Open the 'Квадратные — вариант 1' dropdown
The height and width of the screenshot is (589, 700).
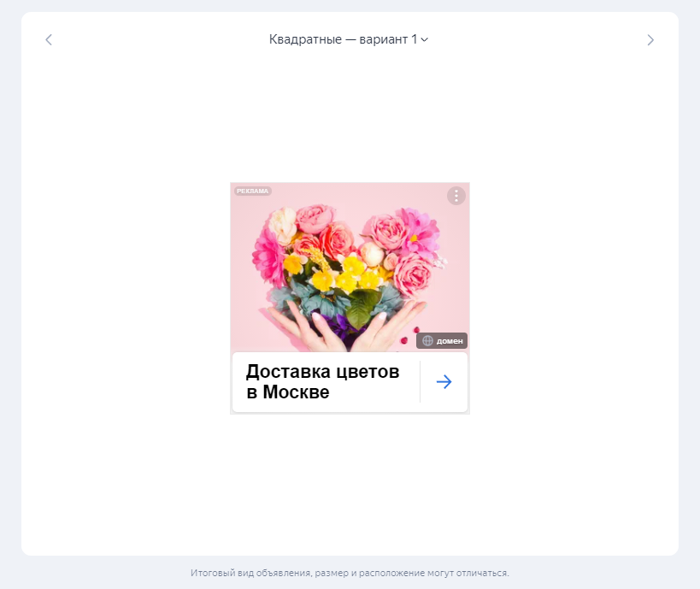click(x=349, y=39)
